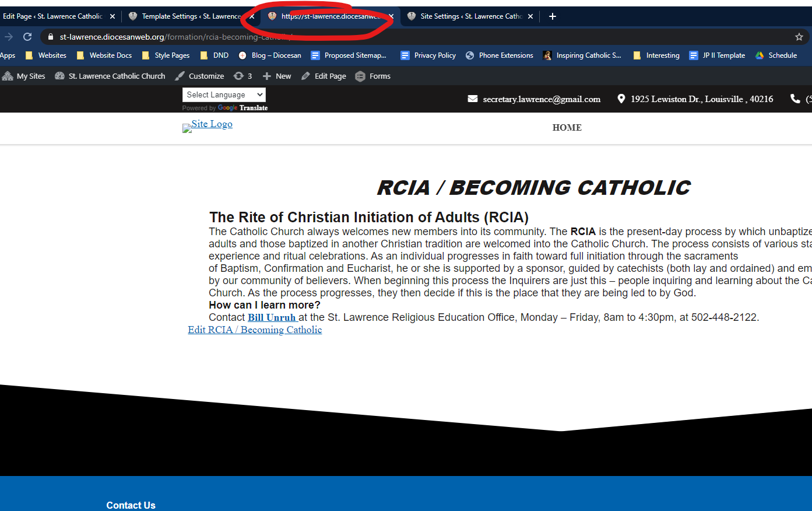Open the Customize paintbrush option

(199, 76)
